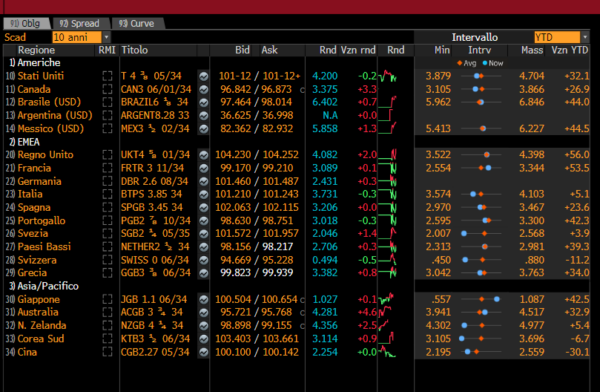
Task: Open chart icon for Regno Unito UKT4
Action: pos(204,155)
